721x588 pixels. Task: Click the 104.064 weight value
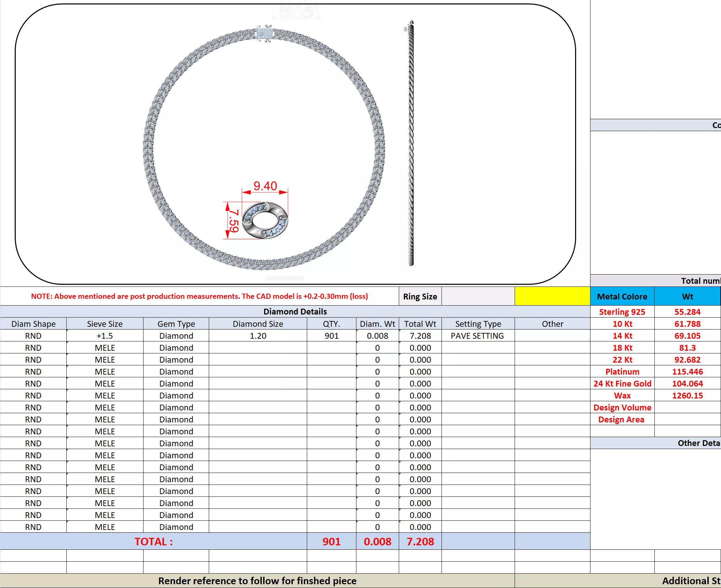(688, 383)
